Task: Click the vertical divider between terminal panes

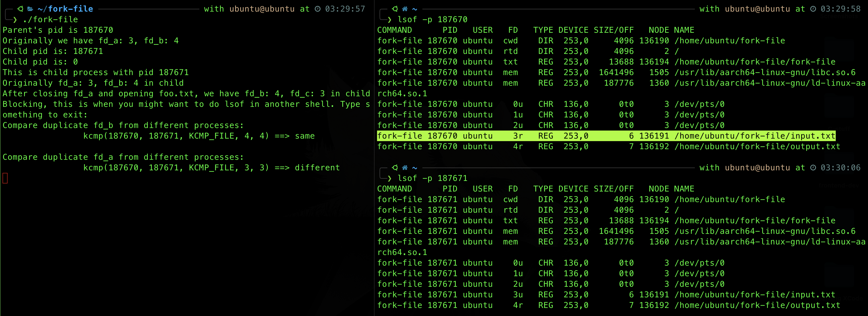Action: click(x=374, y=202)
